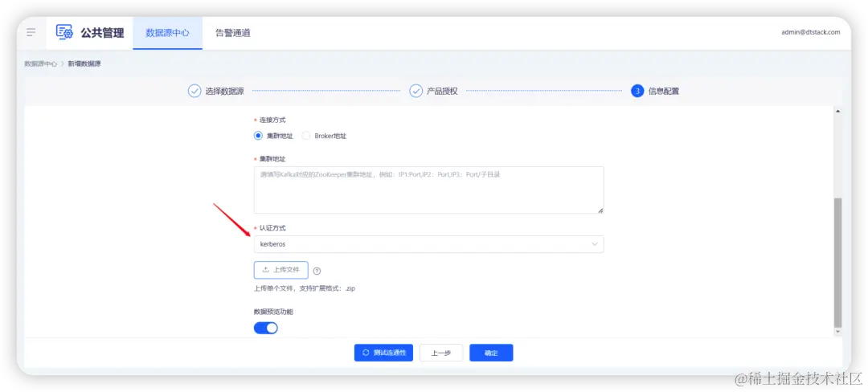This screenshot has height=392, width=868.
Task: Click the 上一步 button
Action: (x=441, y=353)
